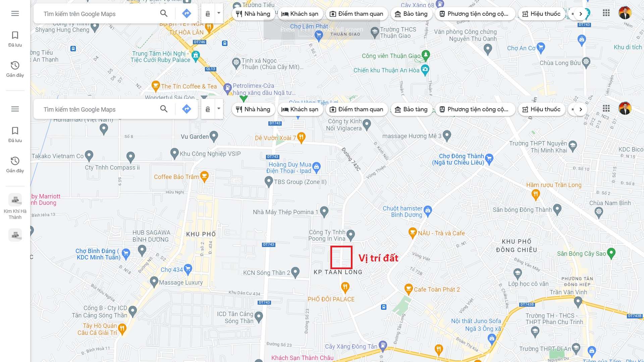Image resolution: width=644 pixels, height=362 pixels.
Task: Toggle the top transit layer button
Action: click(208, 13)
